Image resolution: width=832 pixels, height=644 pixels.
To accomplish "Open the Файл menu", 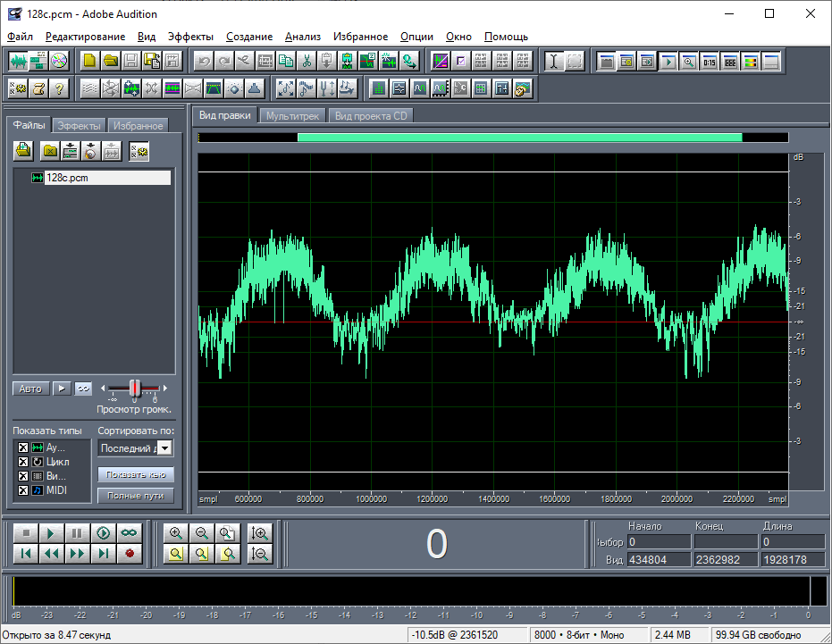I will [x=21, y=37].
